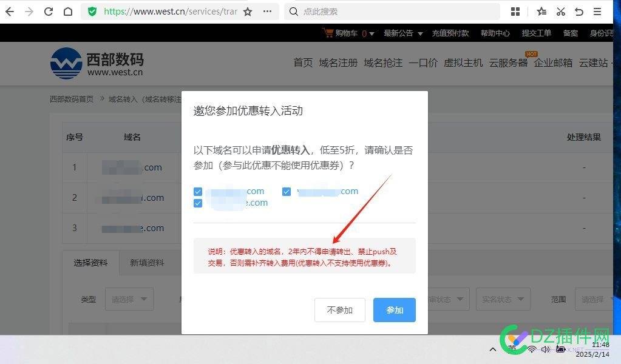The image size is (621, 364).
Task: Uncheck the first domain checkbox in dialog
Action: 198,192
